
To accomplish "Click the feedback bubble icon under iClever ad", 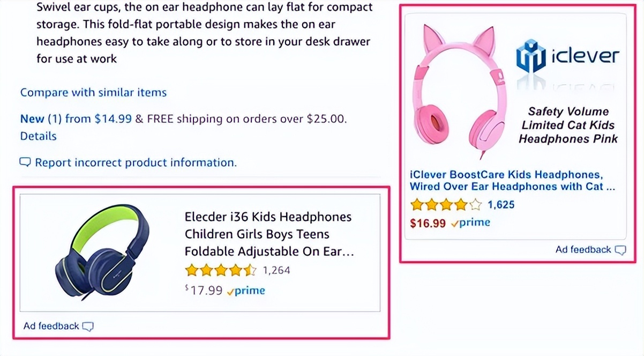I will click(620, 250).
